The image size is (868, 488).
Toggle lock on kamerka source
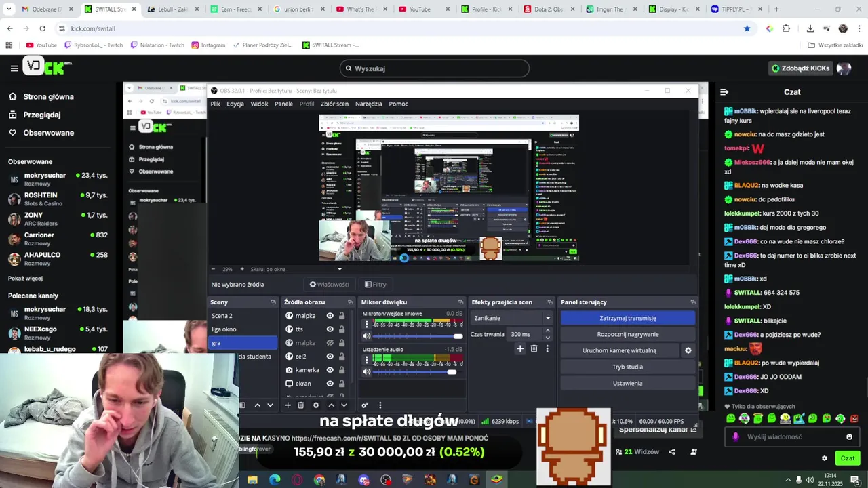tap(342, 370)
